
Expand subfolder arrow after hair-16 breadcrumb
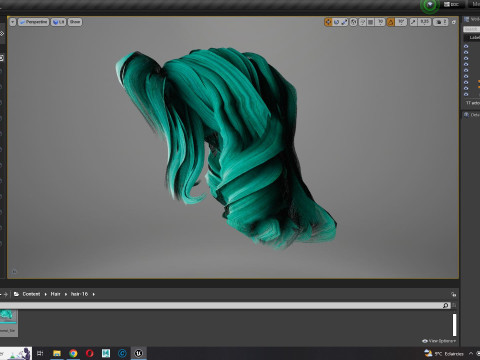click(94, 294)
